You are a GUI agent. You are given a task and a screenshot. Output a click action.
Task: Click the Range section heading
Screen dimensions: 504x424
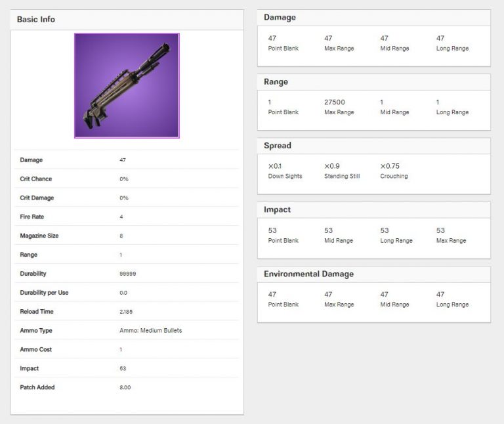276,81
